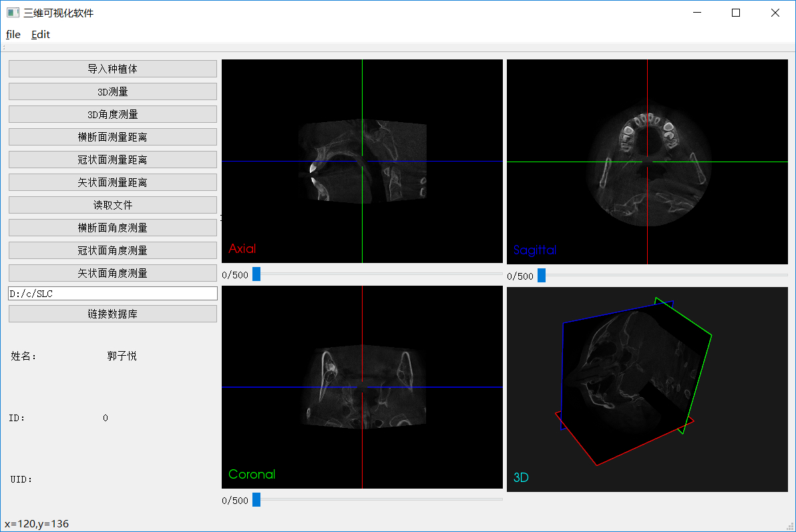Click the 姓名: label
The width and height of the screenshot is (796, 532).
point(23,356)
